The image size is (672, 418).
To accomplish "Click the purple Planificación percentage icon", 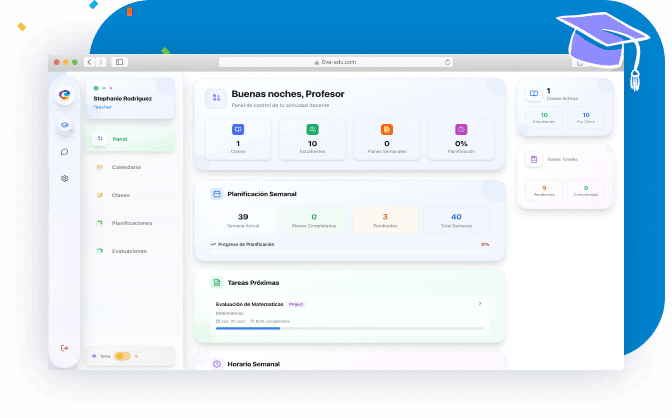I will point(461,130).
